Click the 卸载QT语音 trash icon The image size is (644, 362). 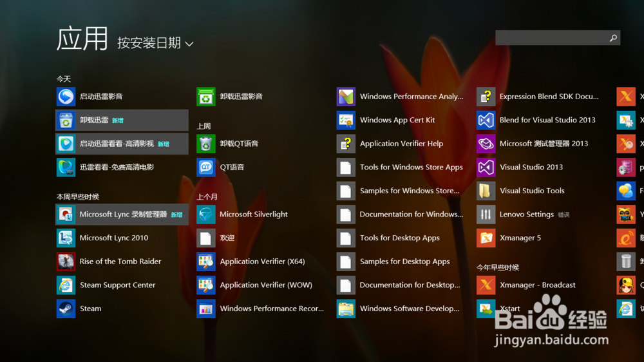(206, 144)
